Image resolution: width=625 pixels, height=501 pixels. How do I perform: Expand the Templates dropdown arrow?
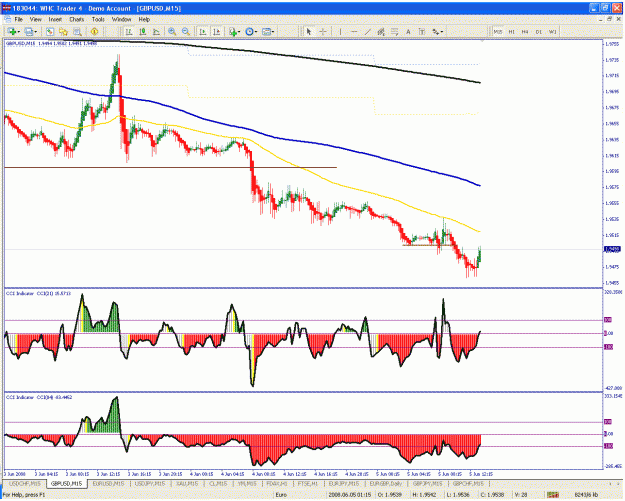(x=273, y=32)
